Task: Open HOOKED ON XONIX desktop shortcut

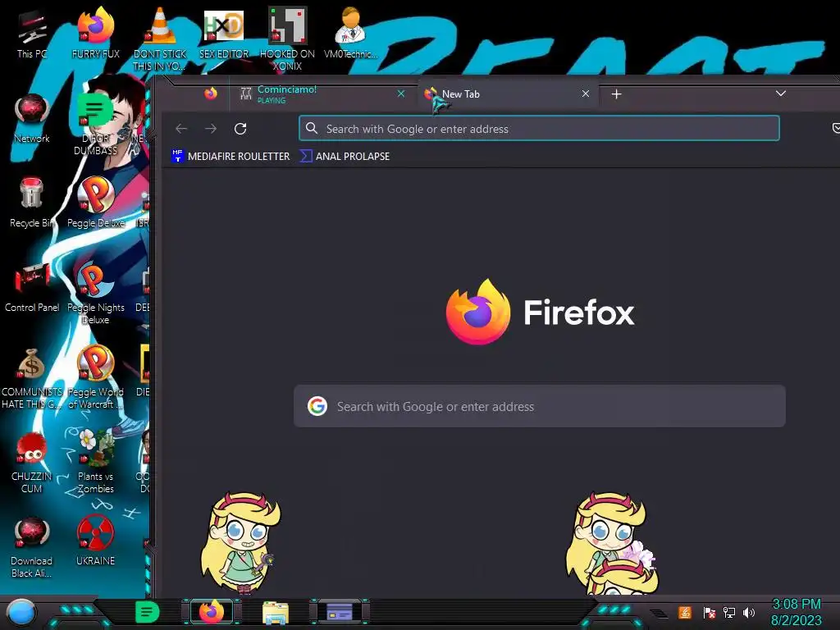Action: [287, 39]
